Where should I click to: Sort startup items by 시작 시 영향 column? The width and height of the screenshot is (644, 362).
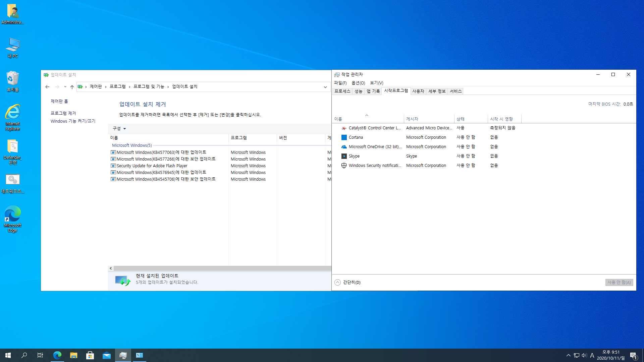(x=501, y=119)
